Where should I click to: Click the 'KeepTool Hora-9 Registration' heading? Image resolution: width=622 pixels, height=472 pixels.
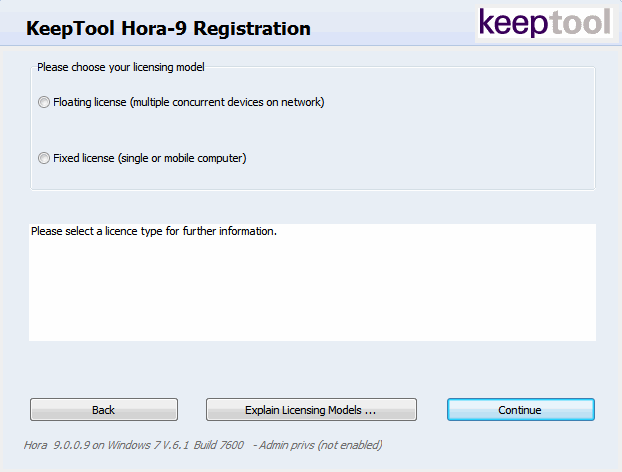[x=168, y=29]
